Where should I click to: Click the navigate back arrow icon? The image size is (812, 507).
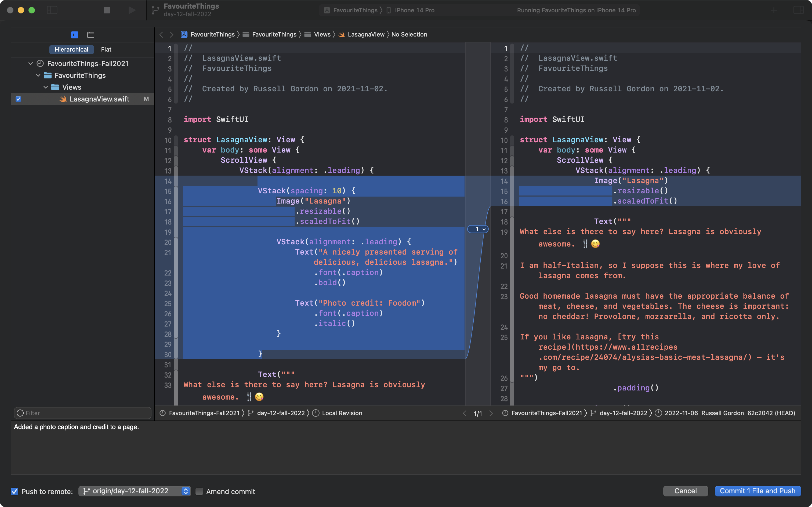[162, 34]
